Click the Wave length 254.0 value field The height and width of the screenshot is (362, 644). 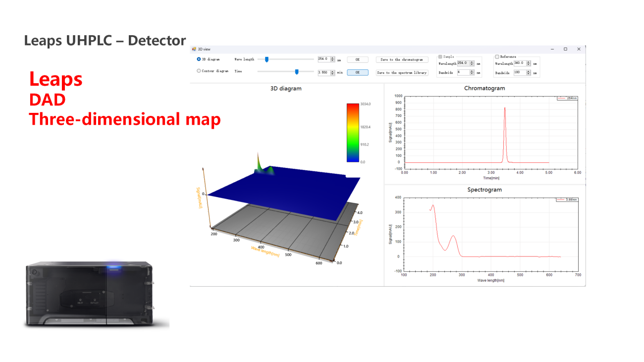(x=324, y=59)
